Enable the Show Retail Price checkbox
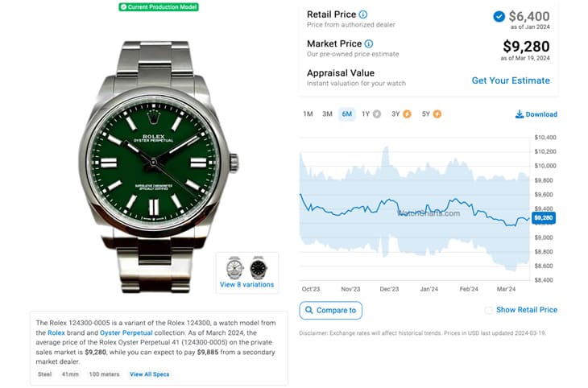 coord(488,310)
